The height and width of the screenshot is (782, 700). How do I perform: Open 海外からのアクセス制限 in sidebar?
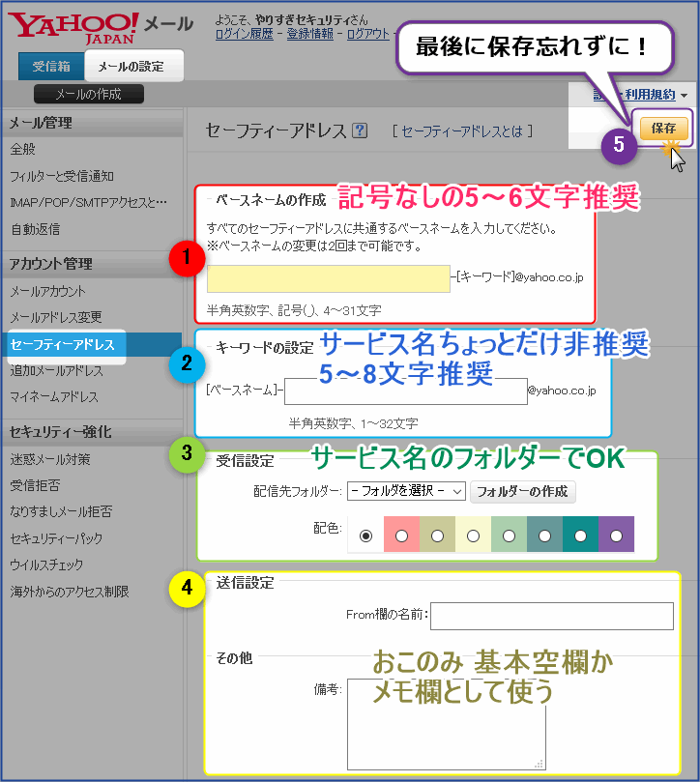pyautogui.click(x=70, y=592)
